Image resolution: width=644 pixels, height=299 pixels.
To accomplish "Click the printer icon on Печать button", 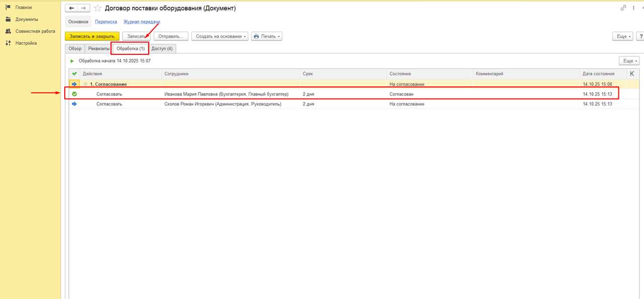I will click(256, 36).
